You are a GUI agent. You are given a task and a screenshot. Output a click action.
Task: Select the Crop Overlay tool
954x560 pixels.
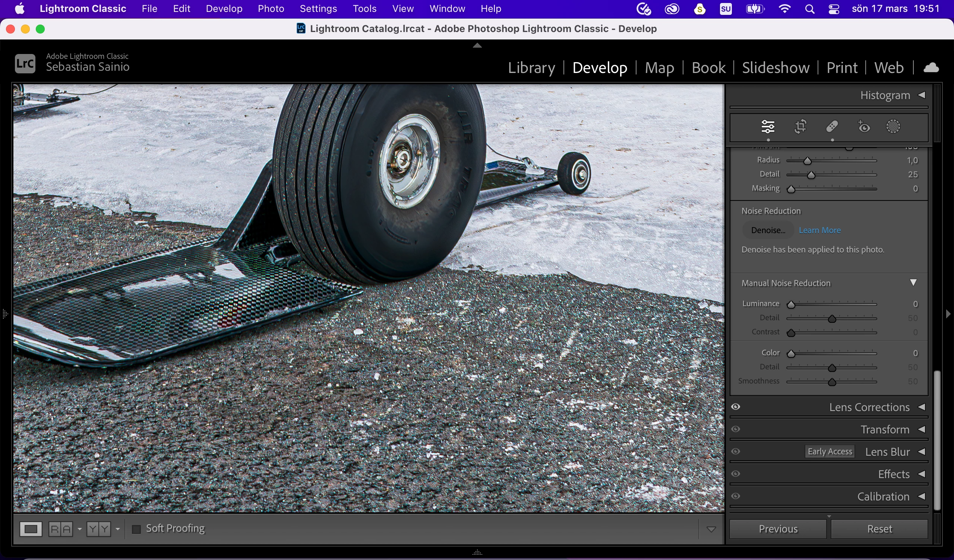800,127
